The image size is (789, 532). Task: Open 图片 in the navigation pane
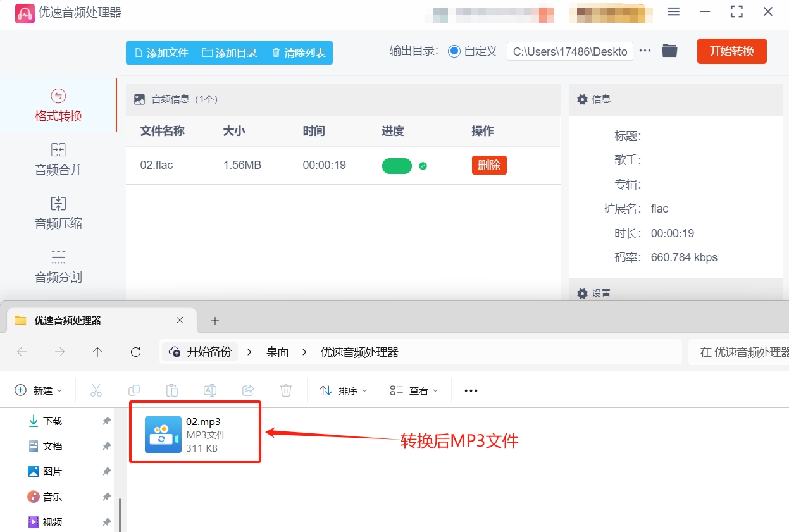click(x=53, y=471)
